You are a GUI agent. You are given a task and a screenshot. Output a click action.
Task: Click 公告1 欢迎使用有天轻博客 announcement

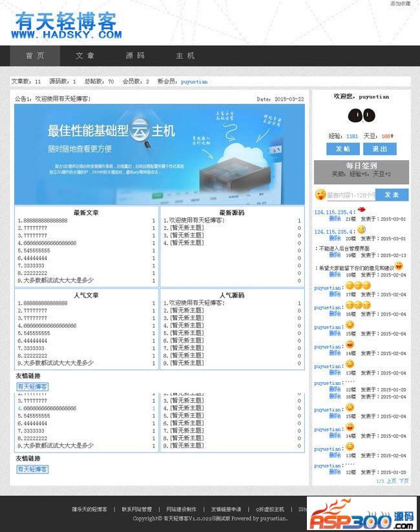(52, 99)
